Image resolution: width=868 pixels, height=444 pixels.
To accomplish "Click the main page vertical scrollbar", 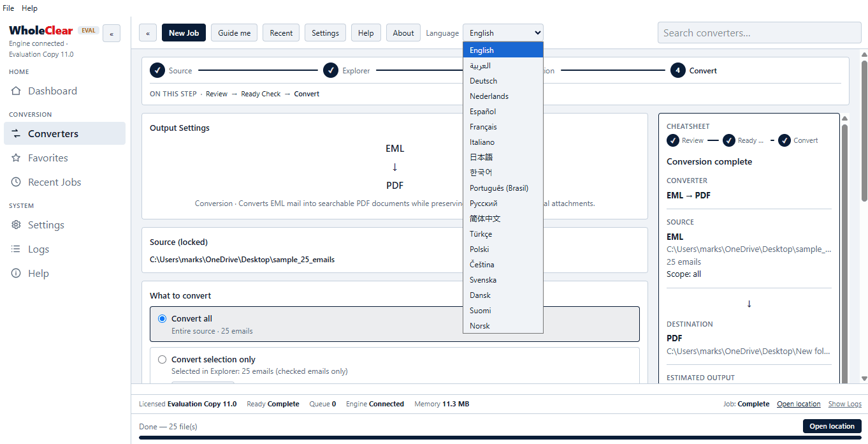I will point(864,131).
